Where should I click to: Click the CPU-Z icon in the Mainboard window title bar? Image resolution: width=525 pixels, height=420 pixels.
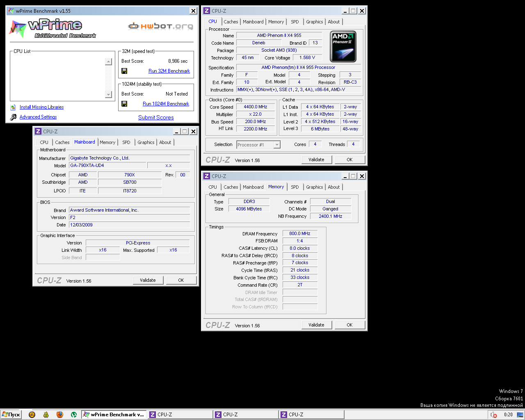pyautogui.click(x=38, y=131)
